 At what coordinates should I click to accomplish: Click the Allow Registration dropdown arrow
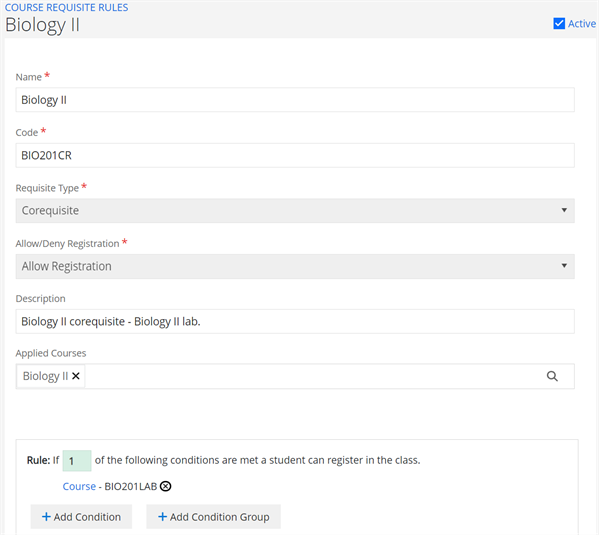coord(564,266)
